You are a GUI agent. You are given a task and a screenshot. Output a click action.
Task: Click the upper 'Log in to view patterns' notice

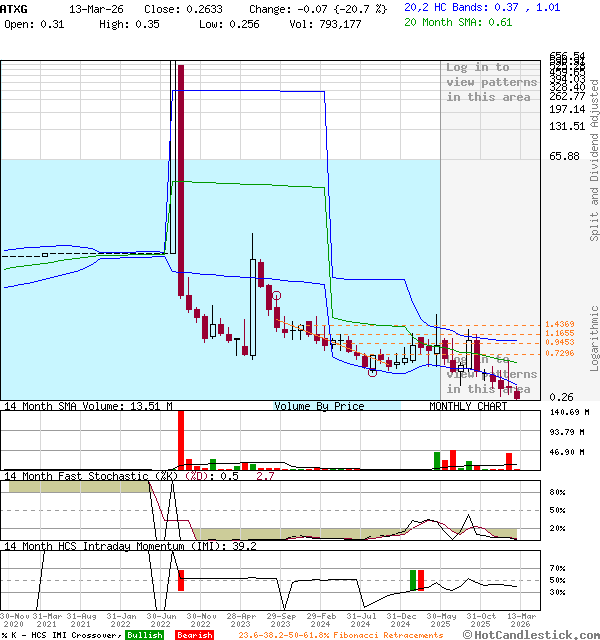[491, 82]
